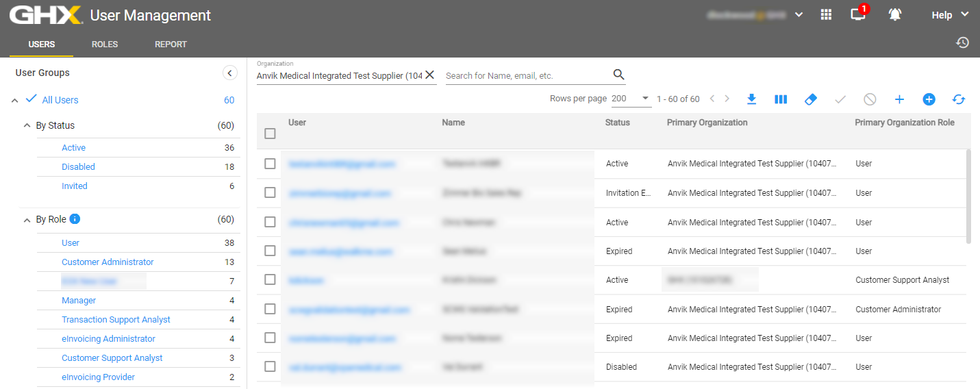Click the download users icon
Image resolution: width=980 pixels, height=389 pixels.
(x=751, y=99)
